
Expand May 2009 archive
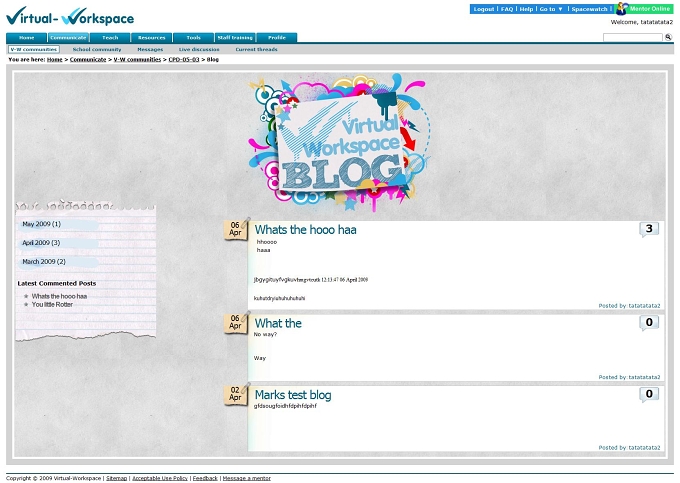(42, 224)
